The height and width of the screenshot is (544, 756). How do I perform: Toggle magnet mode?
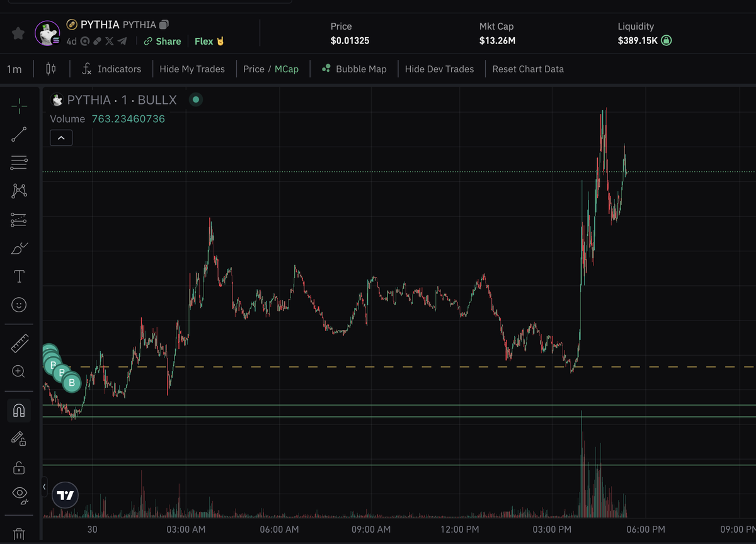(x=19, y=411)
